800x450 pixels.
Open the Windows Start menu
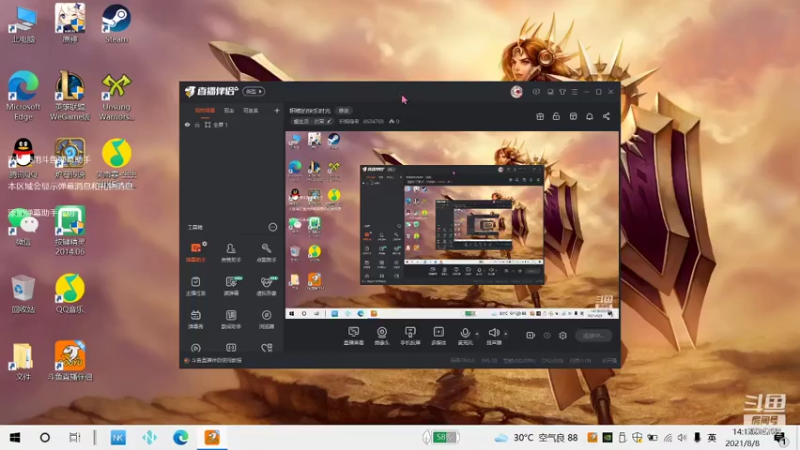click(15, 437)
